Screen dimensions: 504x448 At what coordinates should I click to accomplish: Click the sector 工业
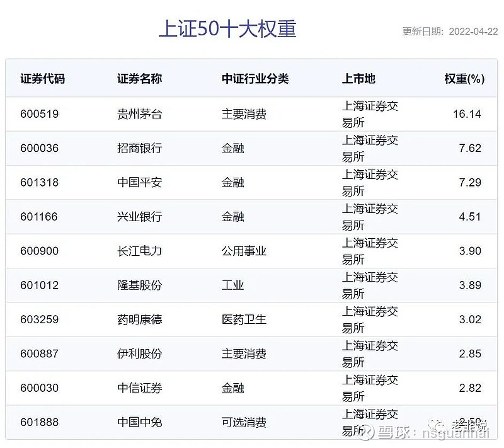tap(232, 285)
